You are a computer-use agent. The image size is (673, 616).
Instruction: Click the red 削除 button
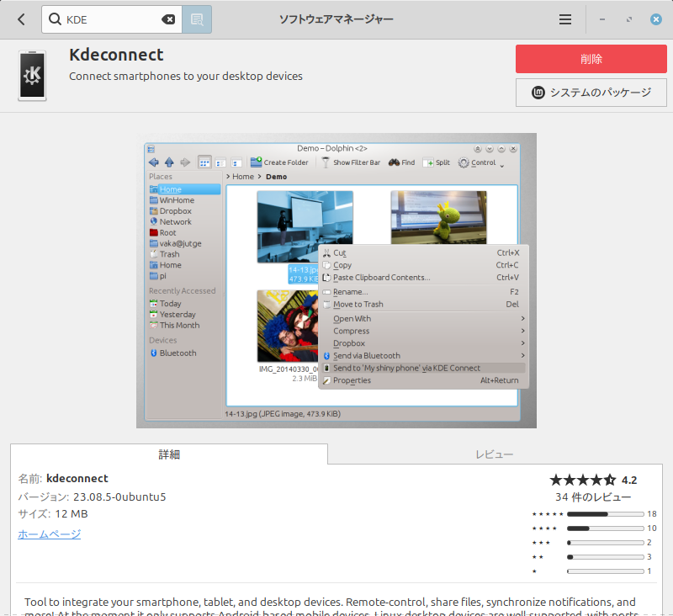click(590, 59)
